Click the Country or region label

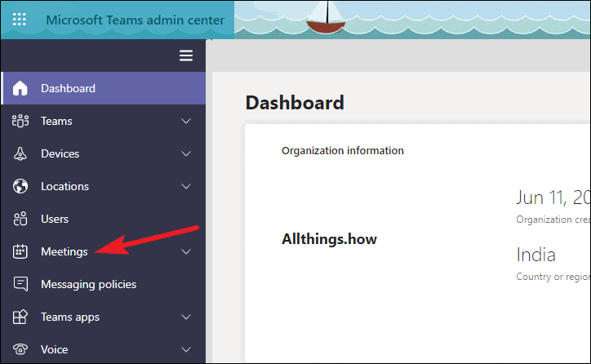[553, 277]
